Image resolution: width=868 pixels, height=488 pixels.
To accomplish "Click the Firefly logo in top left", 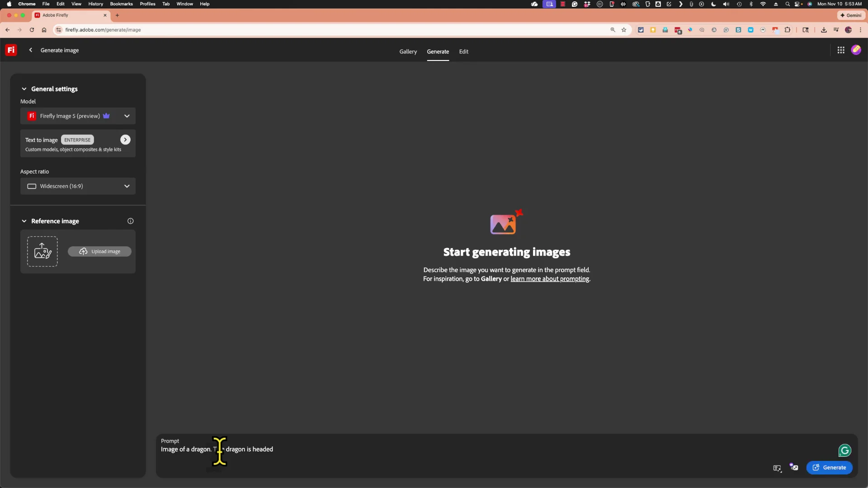I will 10,50.
